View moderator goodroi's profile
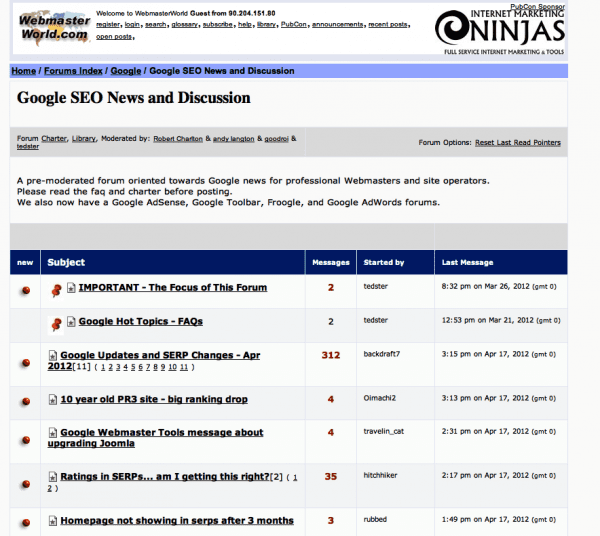Screen dimensions: 600x536 [276, 139]
